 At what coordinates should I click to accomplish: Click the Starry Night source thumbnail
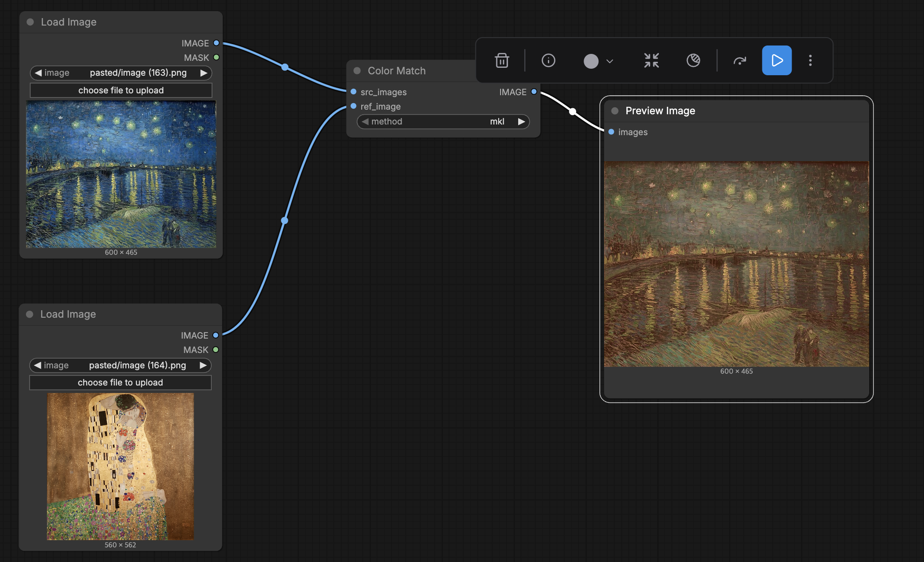tap(121, 174)
